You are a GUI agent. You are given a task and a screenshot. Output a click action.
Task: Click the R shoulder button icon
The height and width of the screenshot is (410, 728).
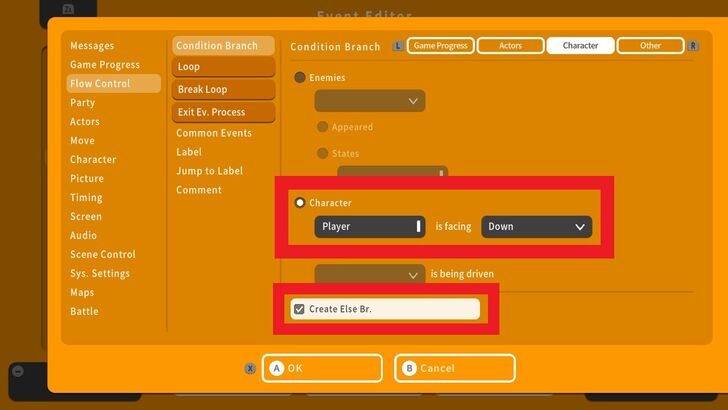pyautogui.click(x=694, y=46)
